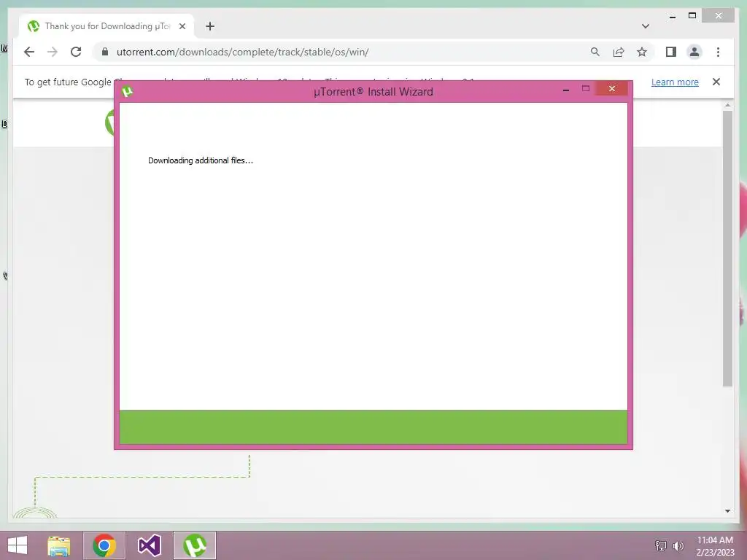Minimize the Chrome window
The height and width of the screenshot is (560, 747).
point(673,16)
